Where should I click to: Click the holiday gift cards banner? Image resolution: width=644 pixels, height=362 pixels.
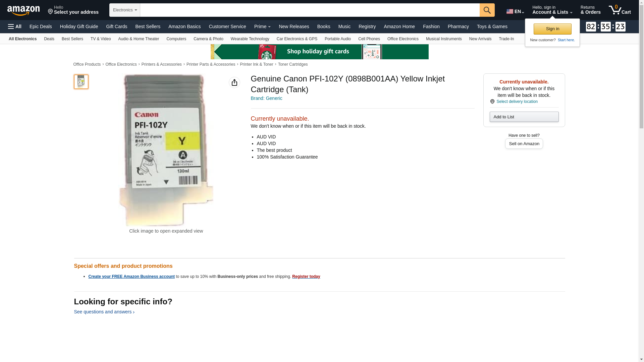click(320, 52)
